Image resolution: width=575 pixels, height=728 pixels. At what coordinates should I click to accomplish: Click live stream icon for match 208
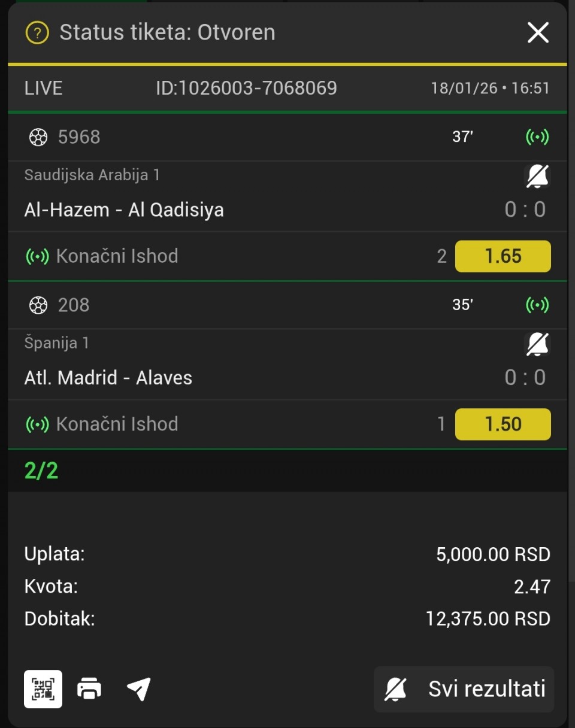tap(537, 305)
